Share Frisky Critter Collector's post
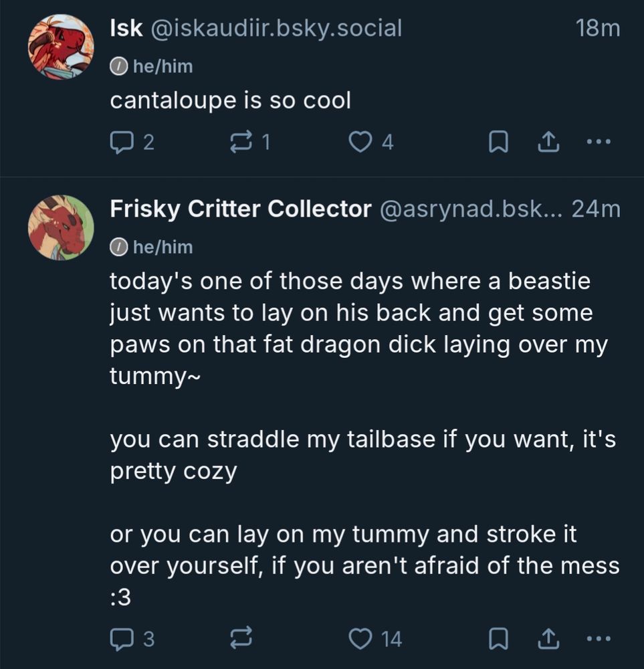Screen dimensions: 644x669 547,639
